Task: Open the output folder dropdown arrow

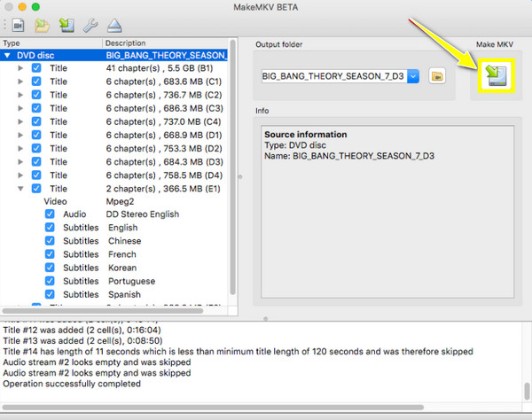Action: [413, 76]
